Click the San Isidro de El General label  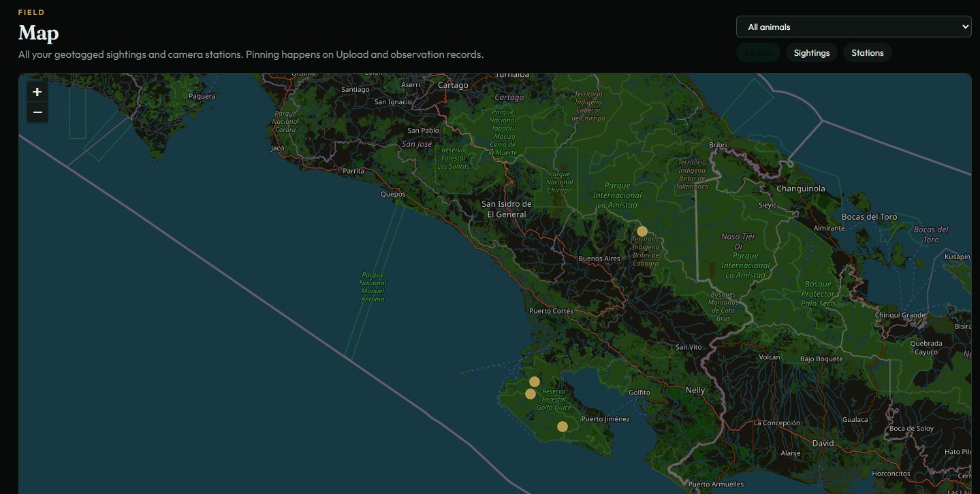coord(506,209)
